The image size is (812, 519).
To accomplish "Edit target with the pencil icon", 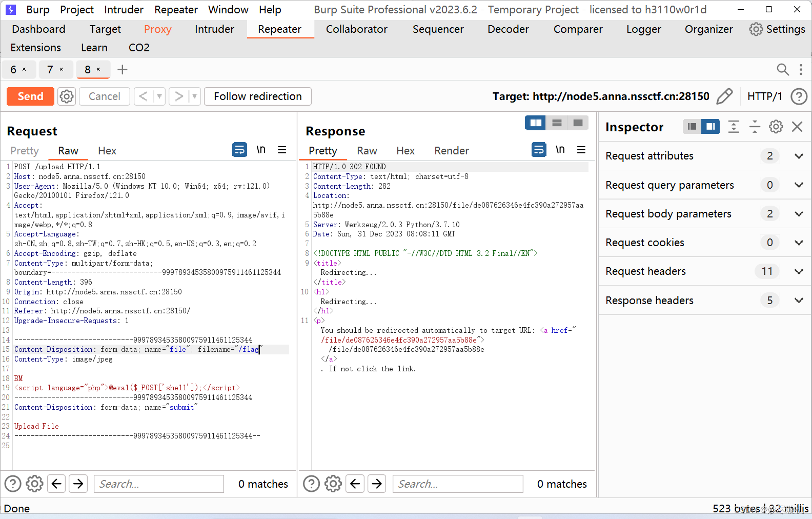I will (x=724, y=96).
